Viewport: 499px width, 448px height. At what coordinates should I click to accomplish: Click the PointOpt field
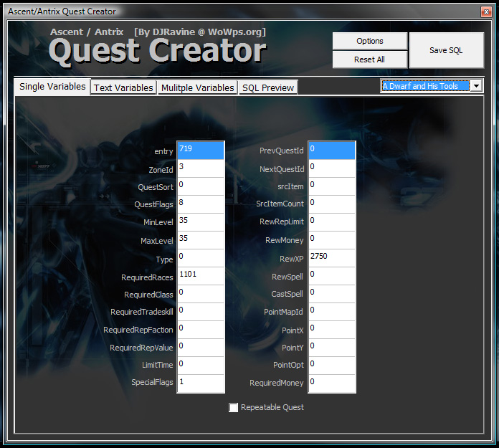(x=332, y=366)
